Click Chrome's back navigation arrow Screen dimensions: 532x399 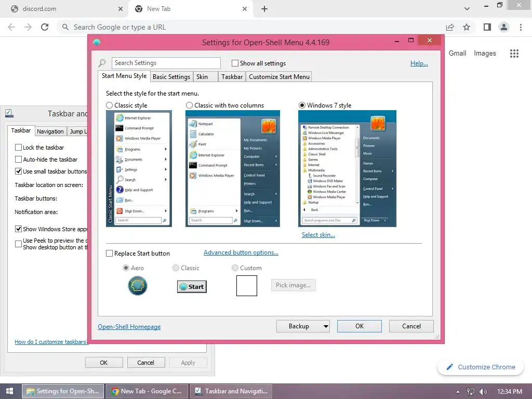tap(11, 27)
